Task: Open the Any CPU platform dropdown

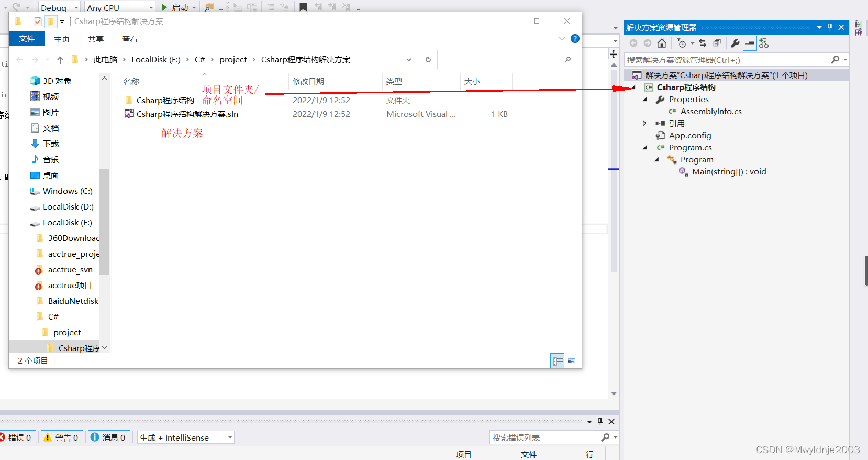Action: [x=151, y=8]
